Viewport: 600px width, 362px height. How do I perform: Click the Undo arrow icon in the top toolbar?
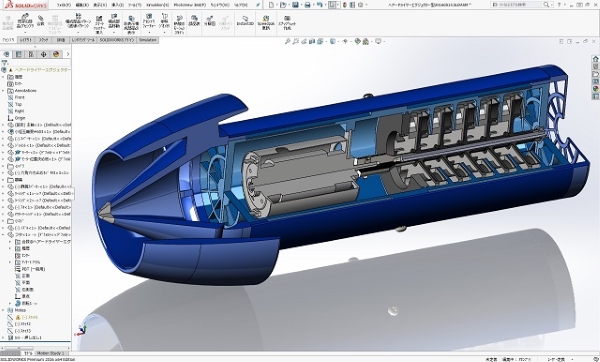(x=319, y=5)
